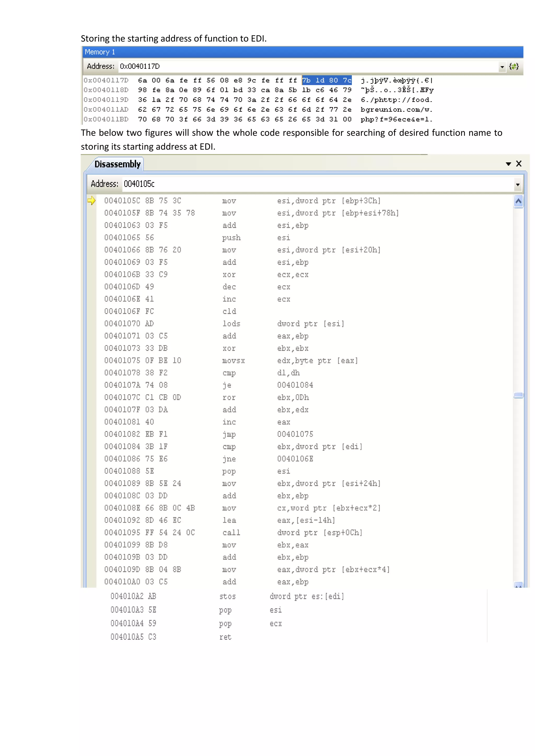Click jne target address 0040106E
This screenshot has height=756, width=535.
[x=295, y=459]
